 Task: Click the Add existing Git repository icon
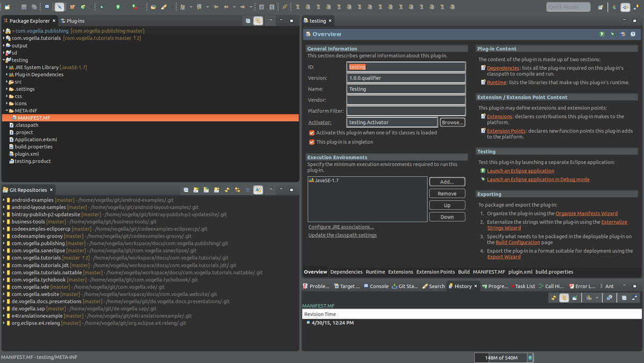pos(196,190)
